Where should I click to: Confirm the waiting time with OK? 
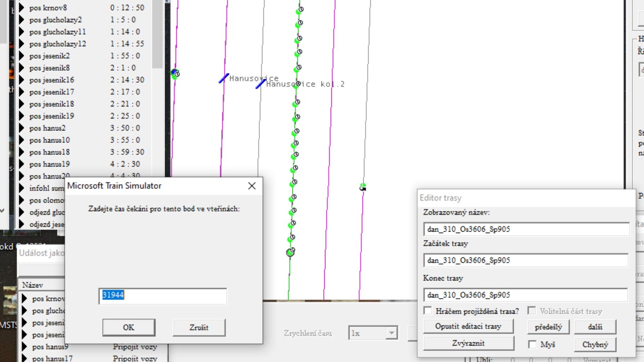pyautogui.click(x=129, y=327)
